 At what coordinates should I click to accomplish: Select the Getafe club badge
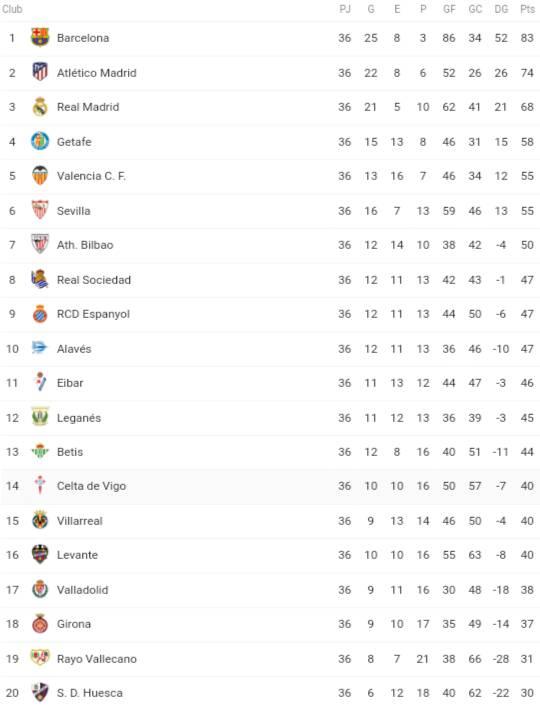point(40,141)
